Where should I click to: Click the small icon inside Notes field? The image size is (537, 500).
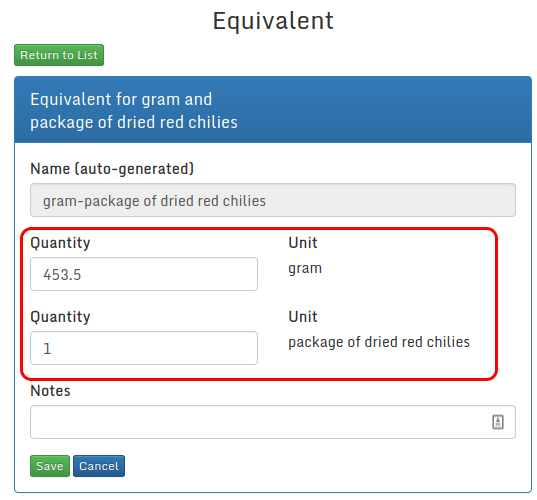pos(498,422)
